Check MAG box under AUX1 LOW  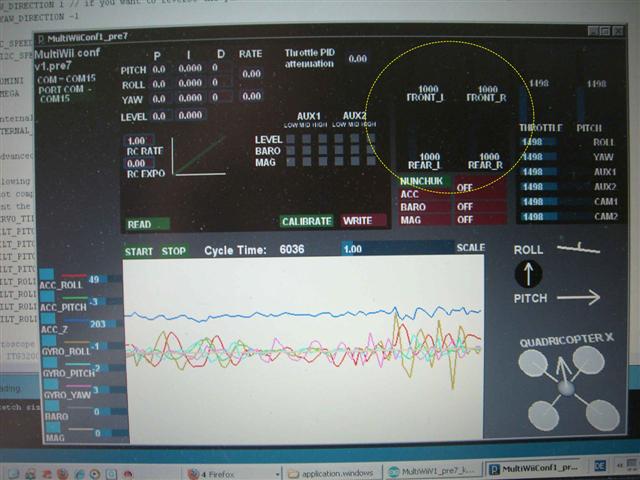pyautogui.click(x=291, y=162)
